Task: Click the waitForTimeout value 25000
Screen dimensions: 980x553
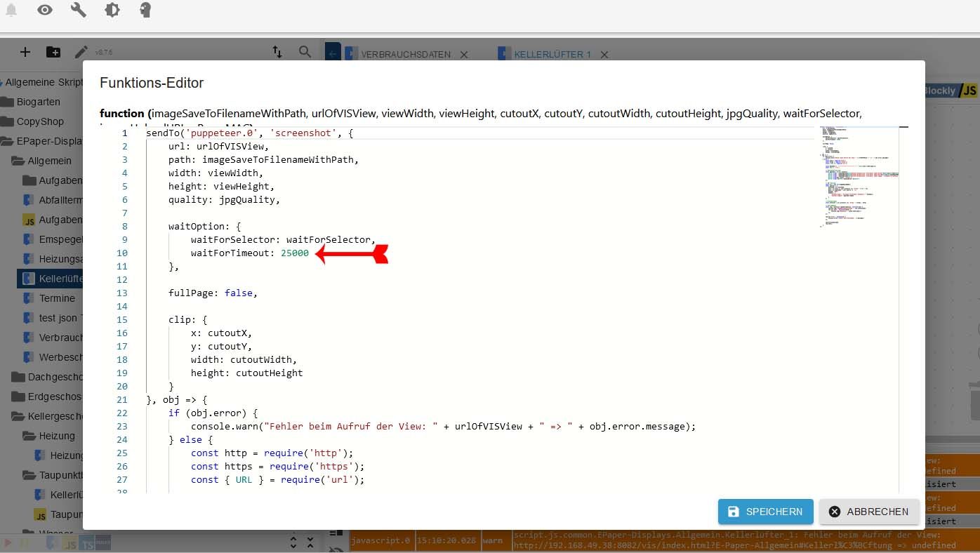Action: [295, 253]
